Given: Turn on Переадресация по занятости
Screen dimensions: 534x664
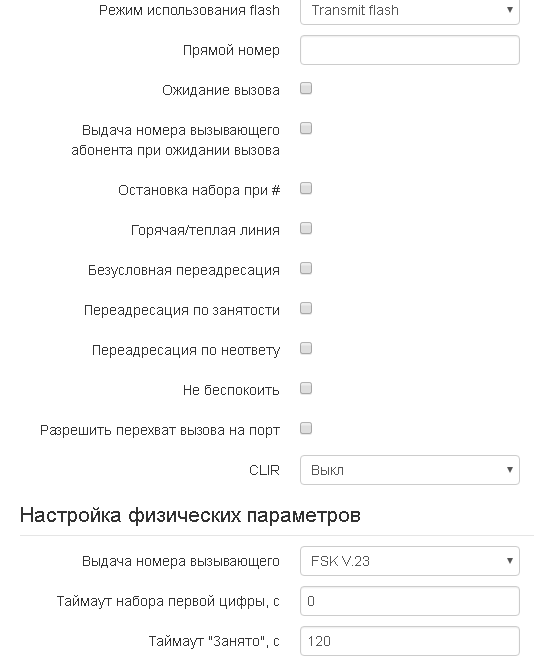Looking at the screenshot, I should [x=306, y=308].
